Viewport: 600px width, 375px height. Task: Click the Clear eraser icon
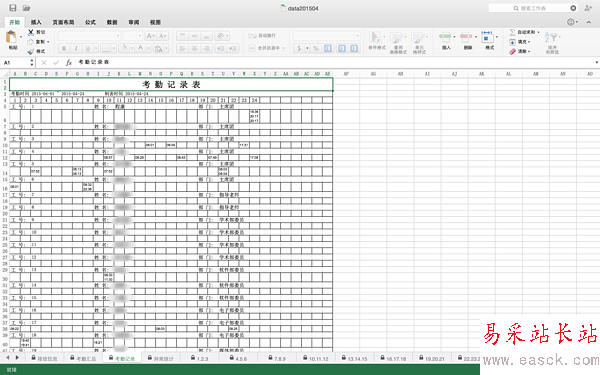[512, 51]
